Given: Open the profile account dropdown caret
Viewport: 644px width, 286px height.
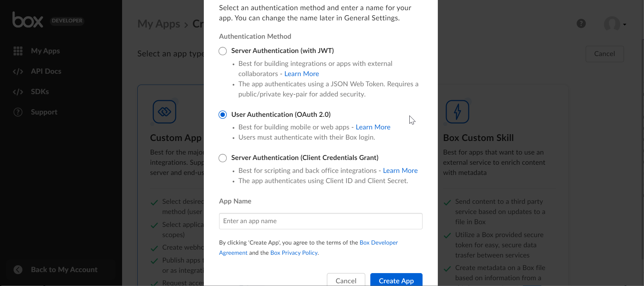Looking at the screenshot, I should [625, 24].
